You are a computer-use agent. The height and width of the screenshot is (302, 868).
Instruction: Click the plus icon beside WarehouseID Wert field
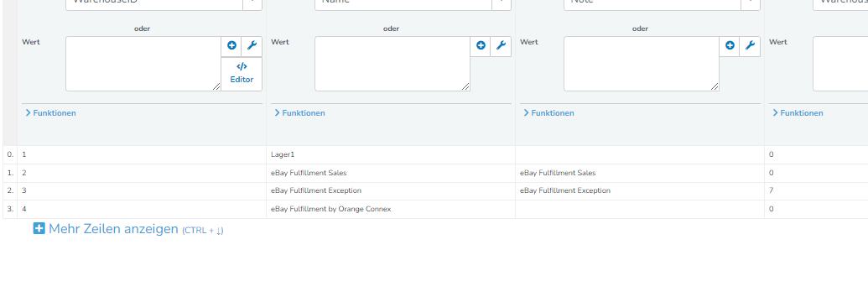[x=231, y=46]
